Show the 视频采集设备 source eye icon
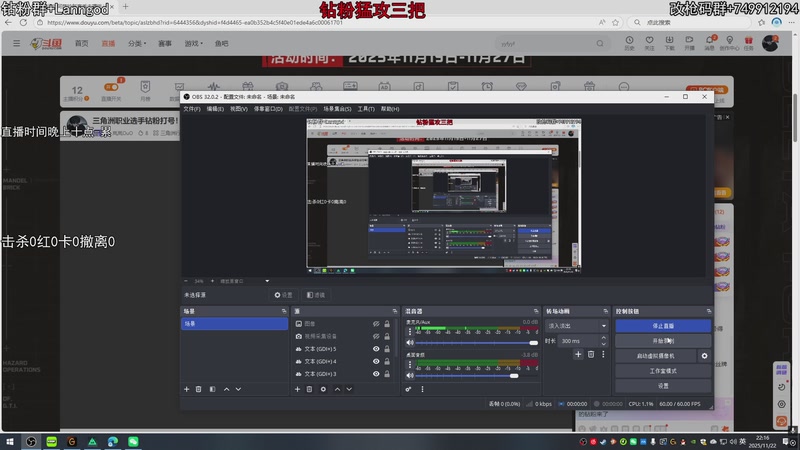Viewport: 800px width, 450px height. [376, 337]
